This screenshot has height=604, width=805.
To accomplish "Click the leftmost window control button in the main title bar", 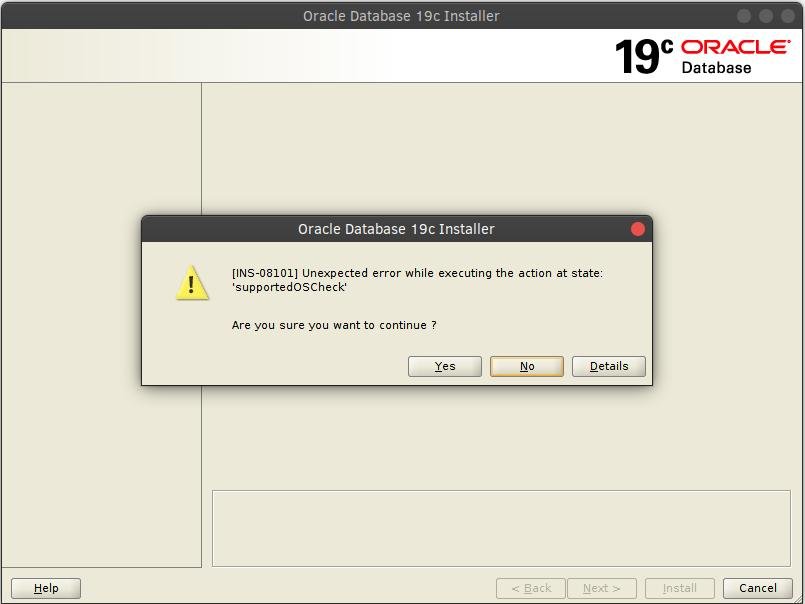I will [743, 16].
